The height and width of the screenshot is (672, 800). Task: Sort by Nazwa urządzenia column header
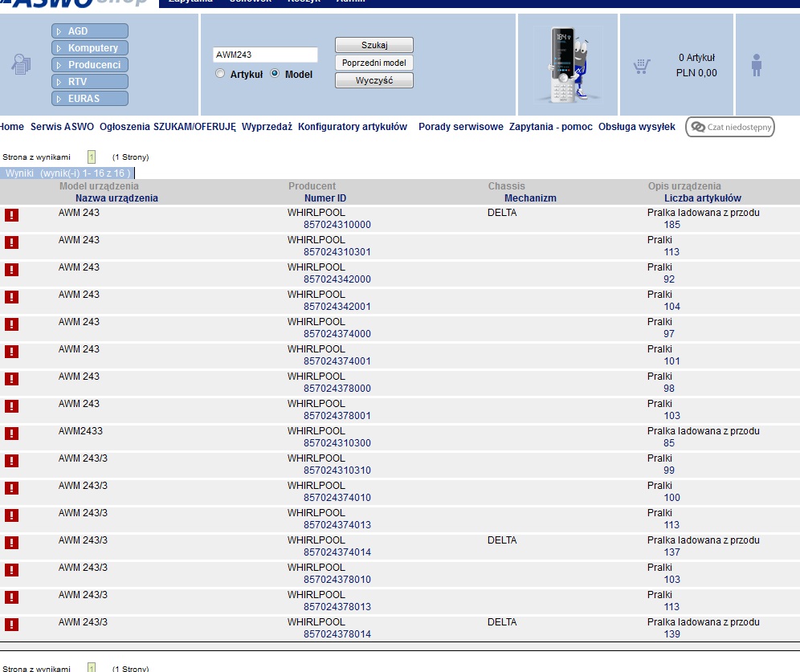tap(116, 198)
